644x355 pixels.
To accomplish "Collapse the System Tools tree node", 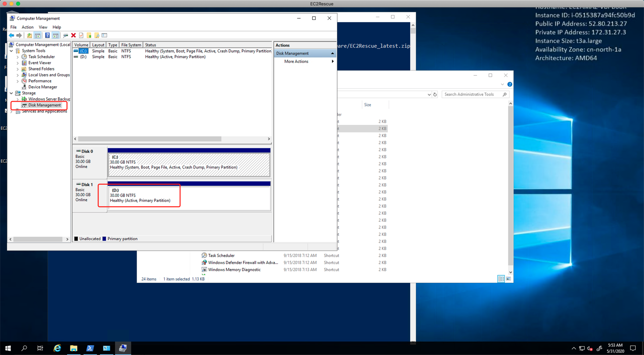I will coord(11,51).
